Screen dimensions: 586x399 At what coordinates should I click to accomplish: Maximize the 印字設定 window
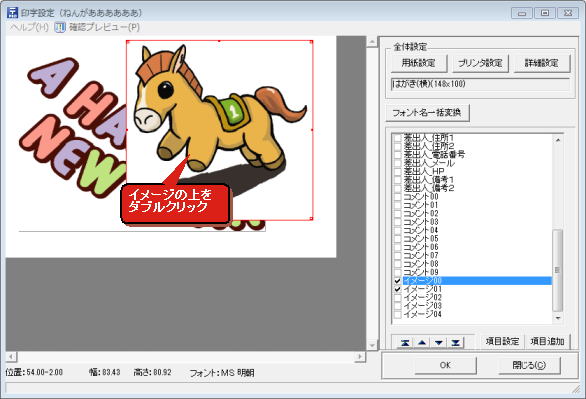(545, 13)
